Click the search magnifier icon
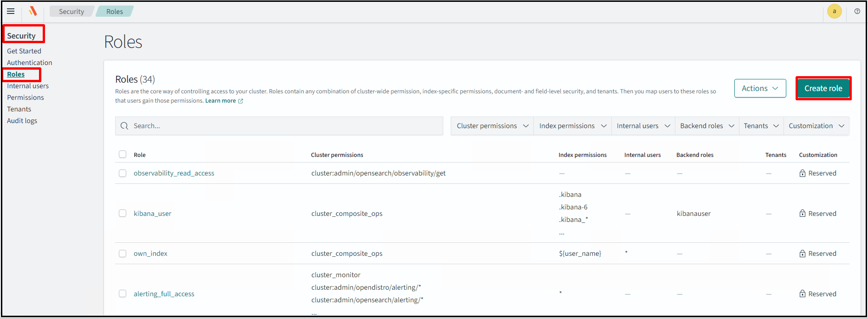The height and width of the screenshot is (319, 868). [x=124, y=126]
